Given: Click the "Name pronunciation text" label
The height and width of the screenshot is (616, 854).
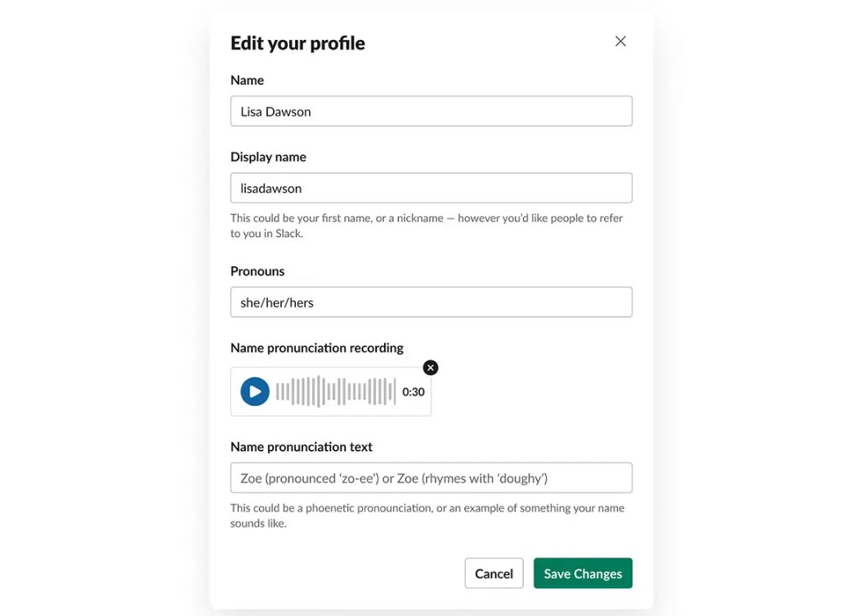Looking at the screenshot, I should pyautogui.click(x=302, y=447).
